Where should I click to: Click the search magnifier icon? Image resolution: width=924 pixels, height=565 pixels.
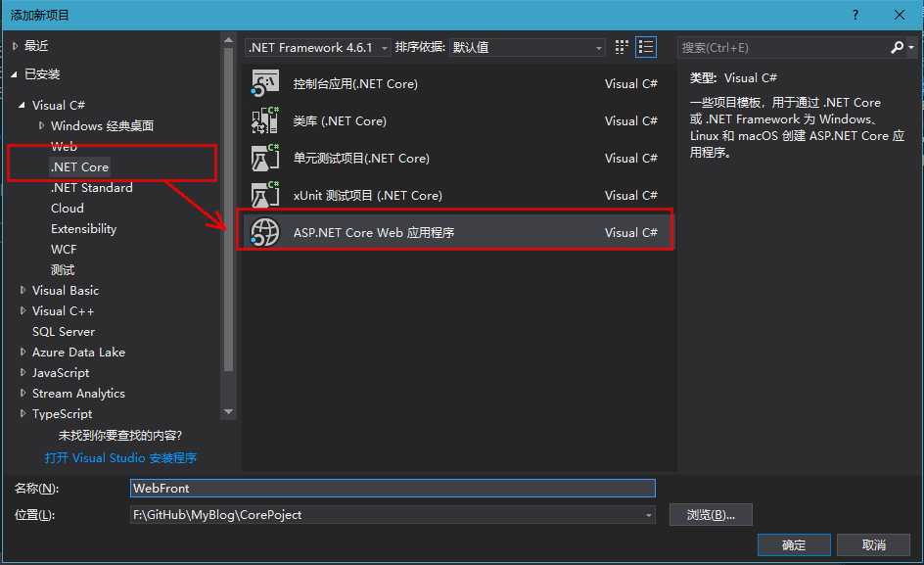coord(897,47)
